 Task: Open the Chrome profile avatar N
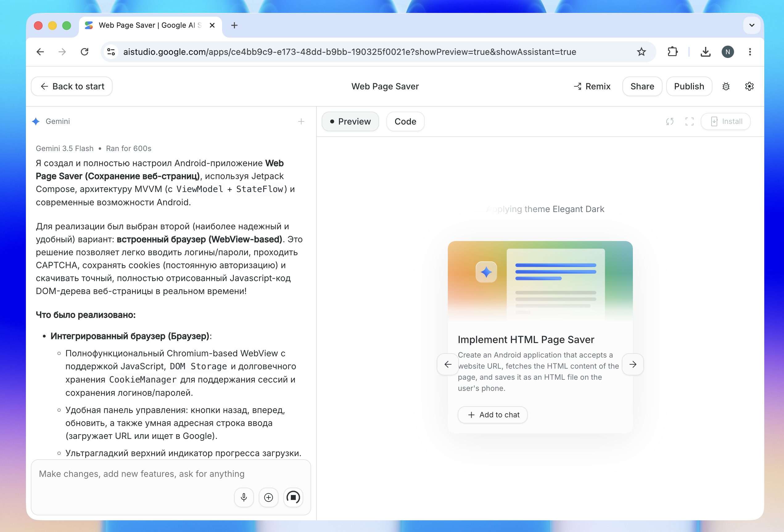point(728,52)
